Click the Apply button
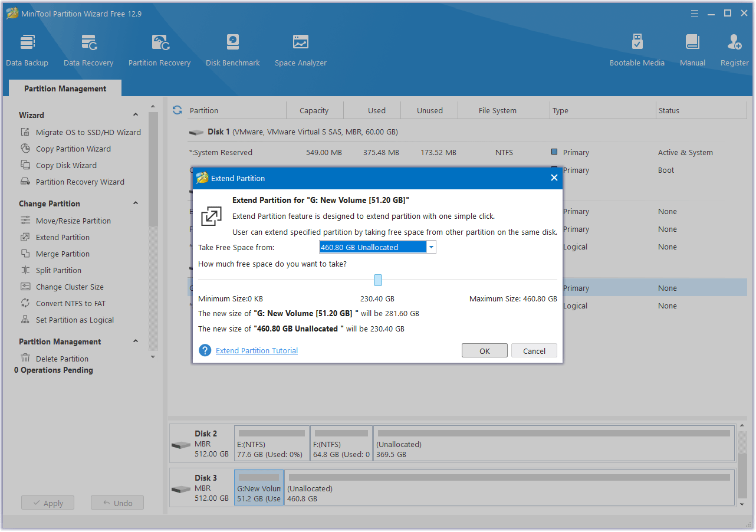The width and height of the screenshot is (756, 532). click(x=48, y=503)
